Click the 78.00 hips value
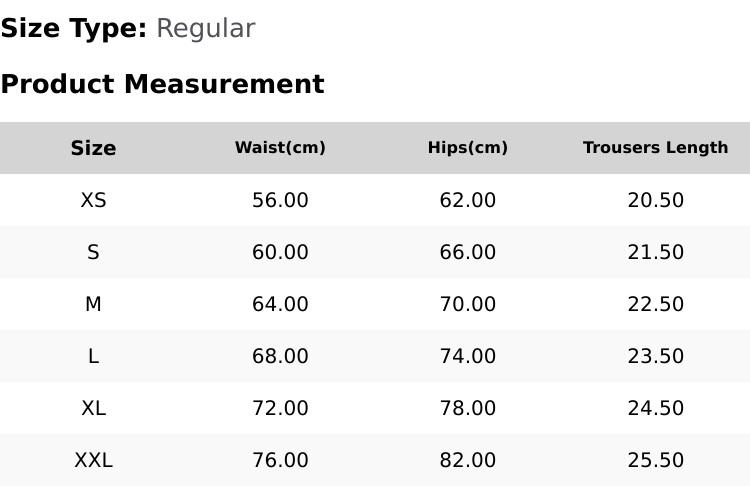The width and height of the screenshot is (750, 486). tap(468, 408)
